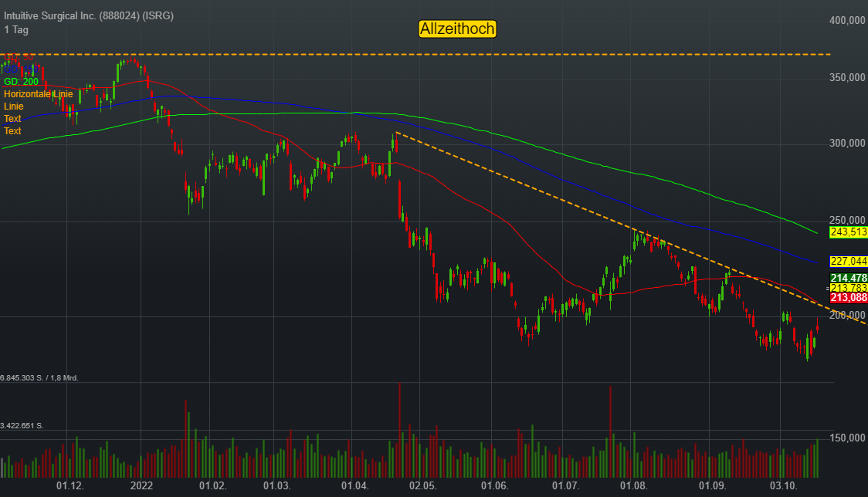This screenshot has height=497, width=868.
Task: Click the 250,000 price axis label
Action: click(847, 220)
